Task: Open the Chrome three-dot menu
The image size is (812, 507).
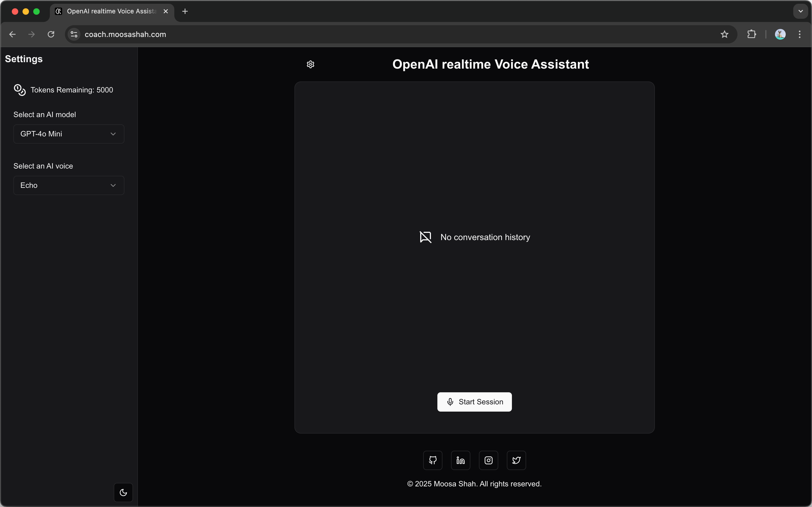Action: click(x=800, y=34)
